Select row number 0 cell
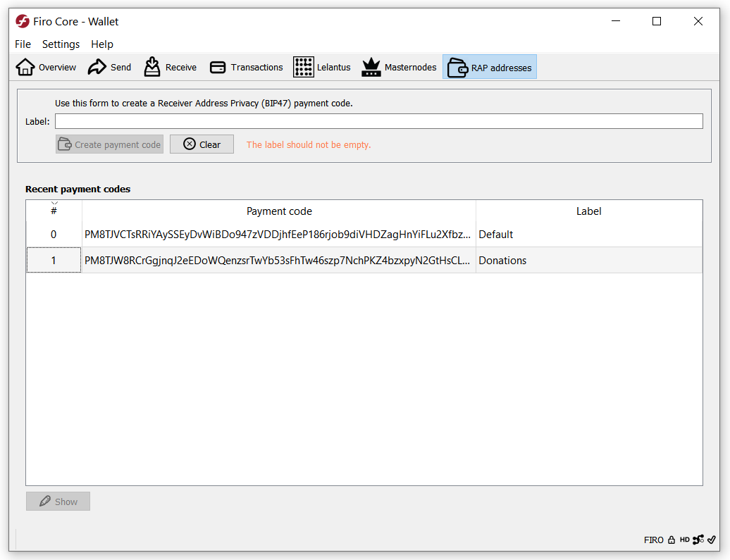This screenshot has width=730, height=560. (54, 234)
